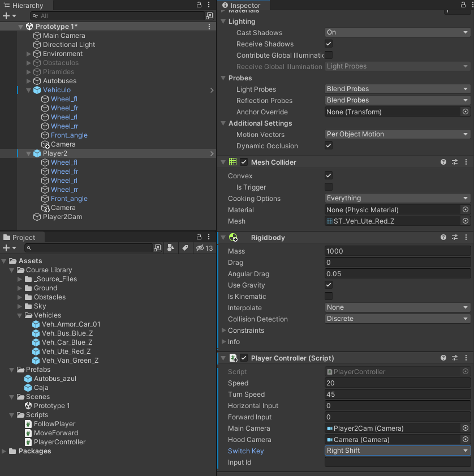
Task: Open object picker for Main Camera field
Action: point(465,428)
